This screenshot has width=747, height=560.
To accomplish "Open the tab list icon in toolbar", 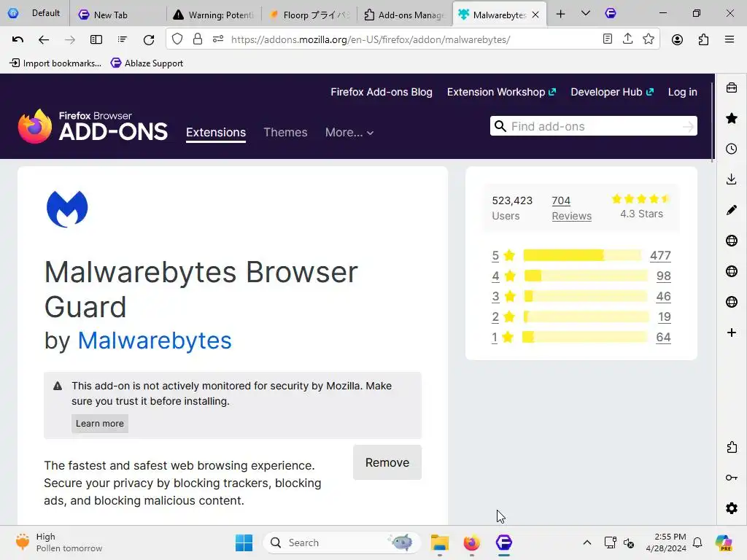I will click(x=123, y=39).
